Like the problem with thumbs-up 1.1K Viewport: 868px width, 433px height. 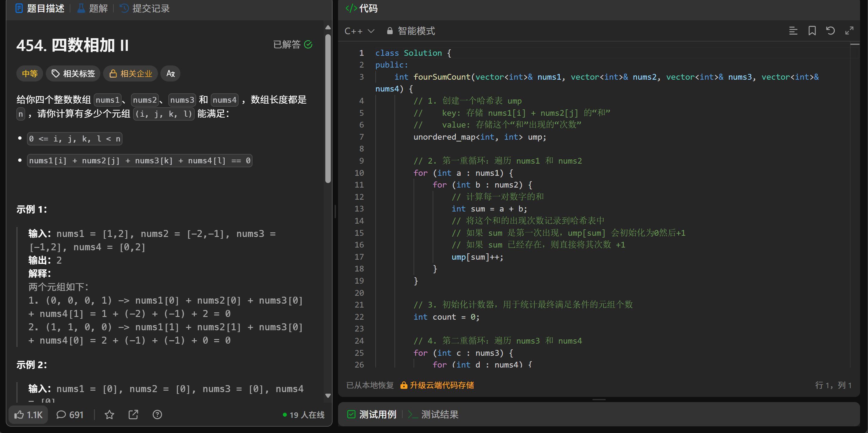[28, 415]
